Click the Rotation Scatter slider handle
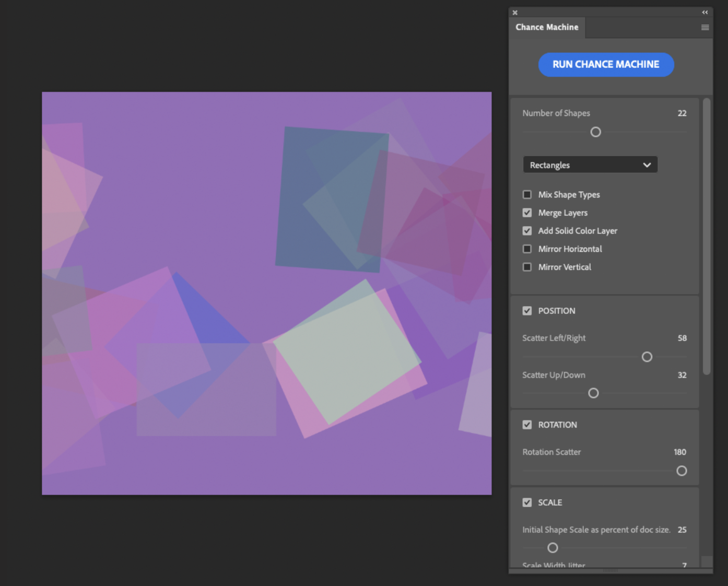728x586 pixels. (682, 471)
